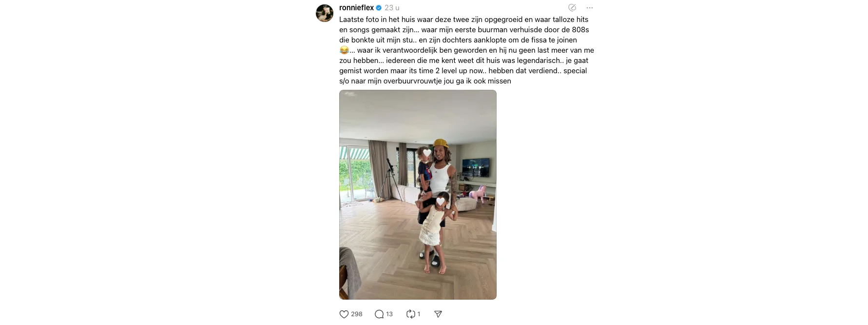
Task: Click the laughing emoji in post text
Action: tap(344, 50)
